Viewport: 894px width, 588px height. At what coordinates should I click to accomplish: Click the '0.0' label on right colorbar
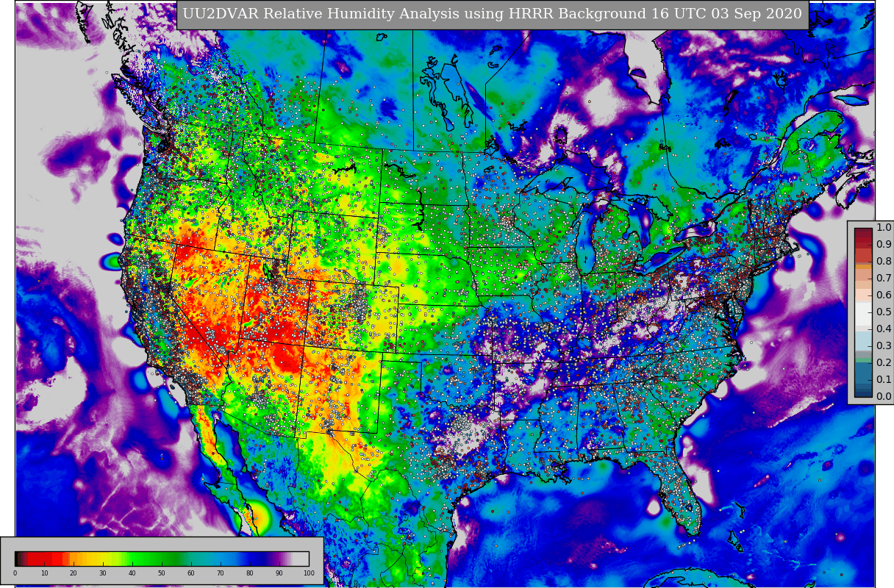(x=884, y=397)
